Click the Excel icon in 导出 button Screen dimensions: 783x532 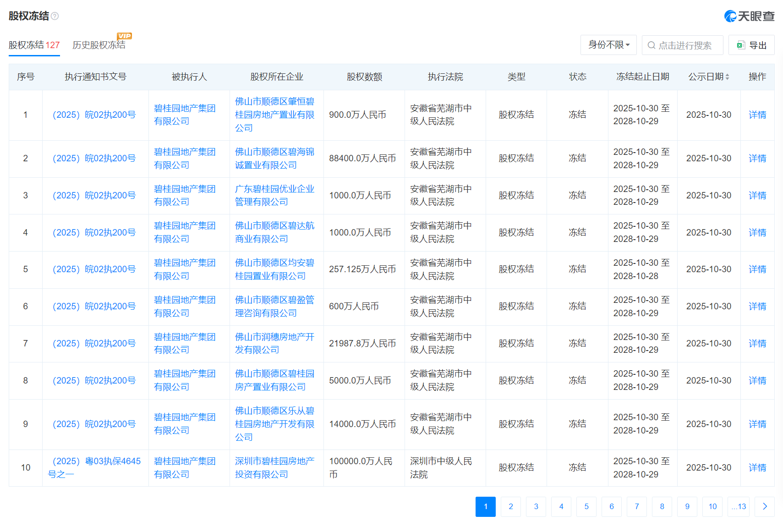point(740,45)
